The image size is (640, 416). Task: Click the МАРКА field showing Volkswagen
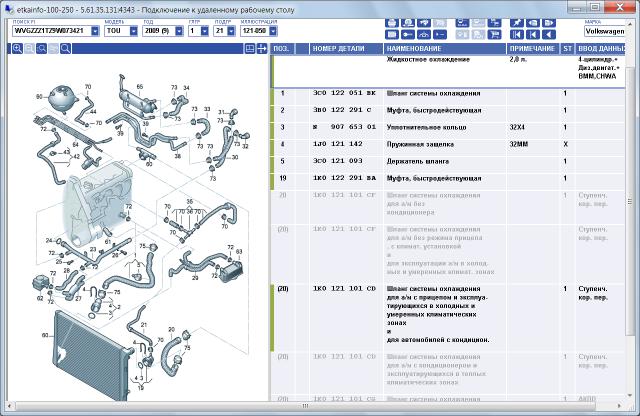coord(605,31)
